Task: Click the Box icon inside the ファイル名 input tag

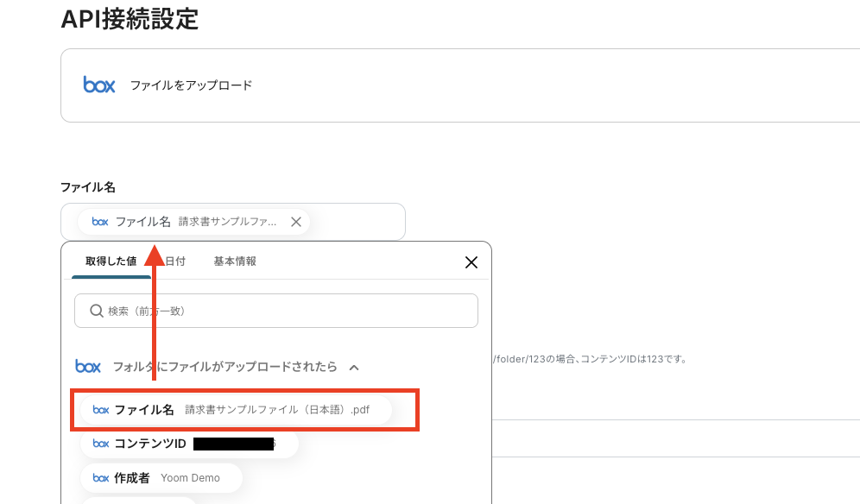Action: click(x=99, y=221)
